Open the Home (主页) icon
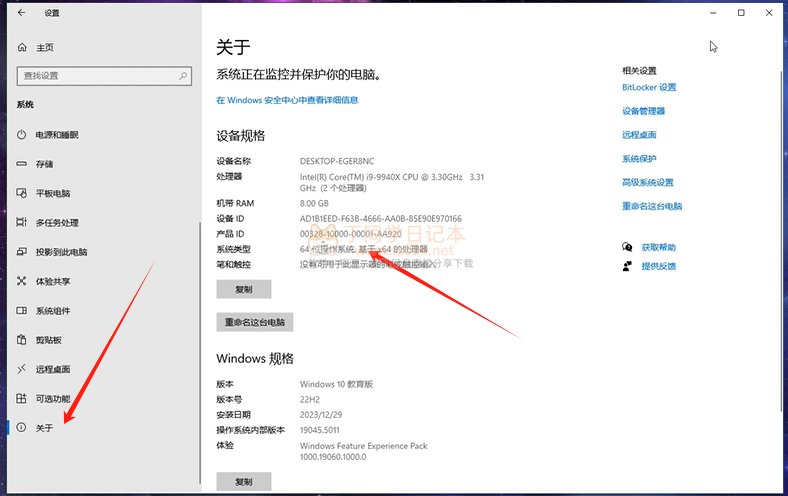Screen dimensions: 788x496 tap(22, 47)
